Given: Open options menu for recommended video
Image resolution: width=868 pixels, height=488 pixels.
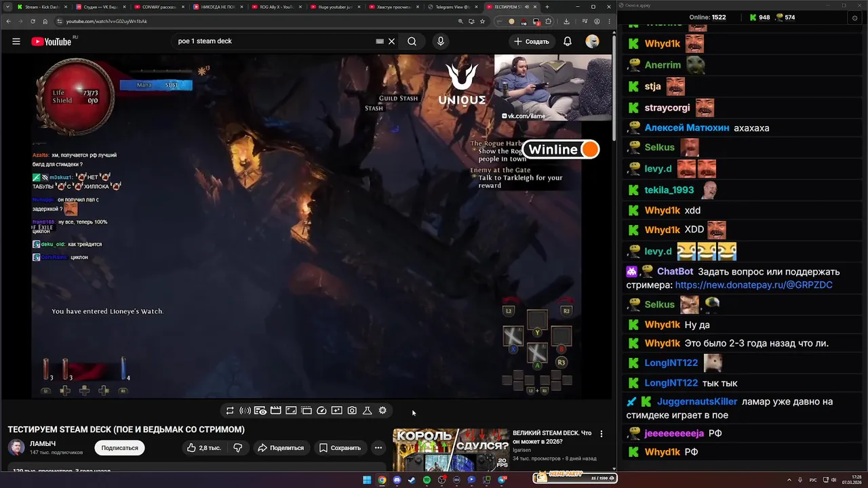Looking at the screenshot, I should pyautogui.click(x=601, y=434).
